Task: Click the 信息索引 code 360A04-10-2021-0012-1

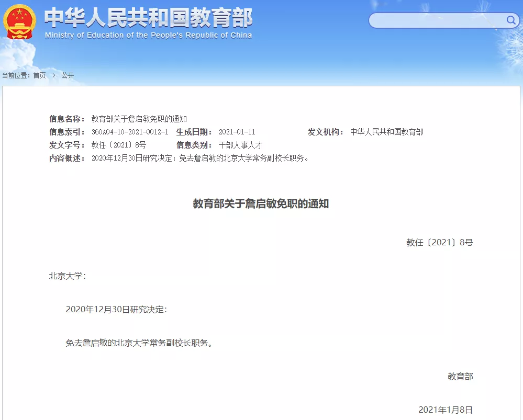Action: tap(131, 132)
